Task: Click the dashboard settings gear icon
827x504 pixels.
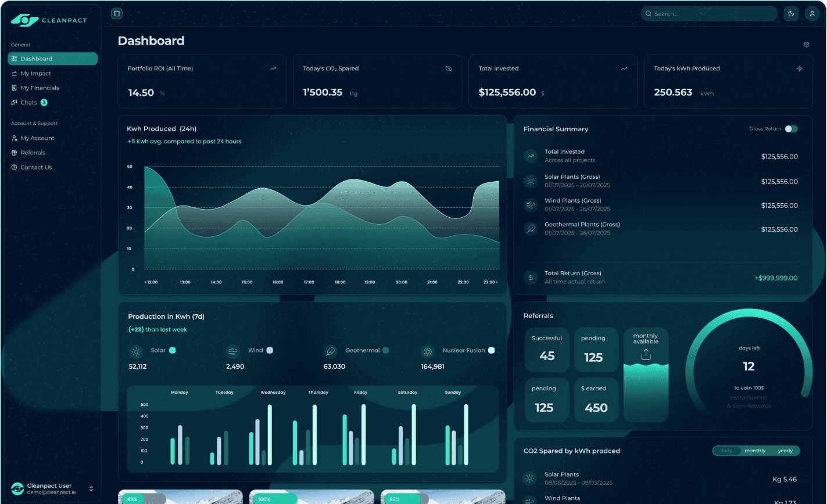Action: (x=806, y=45)
